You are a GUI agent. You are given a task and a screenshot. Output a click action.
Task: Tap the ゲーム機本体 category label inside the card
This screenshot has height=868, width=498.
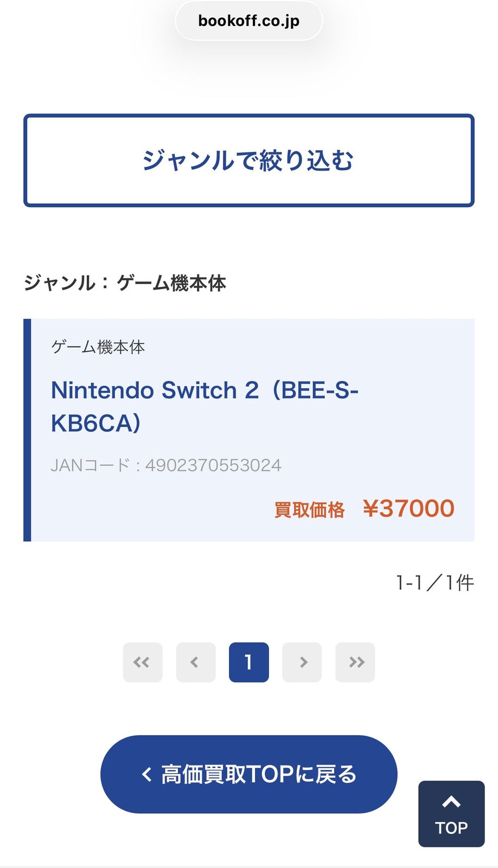pyautogui.click(x=98, y=347)
